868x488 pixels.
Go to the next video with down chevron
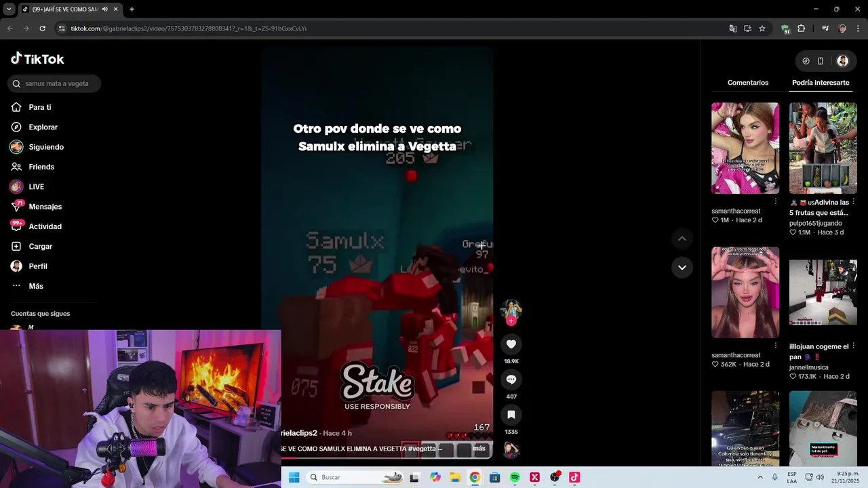(x=682, y=268)
